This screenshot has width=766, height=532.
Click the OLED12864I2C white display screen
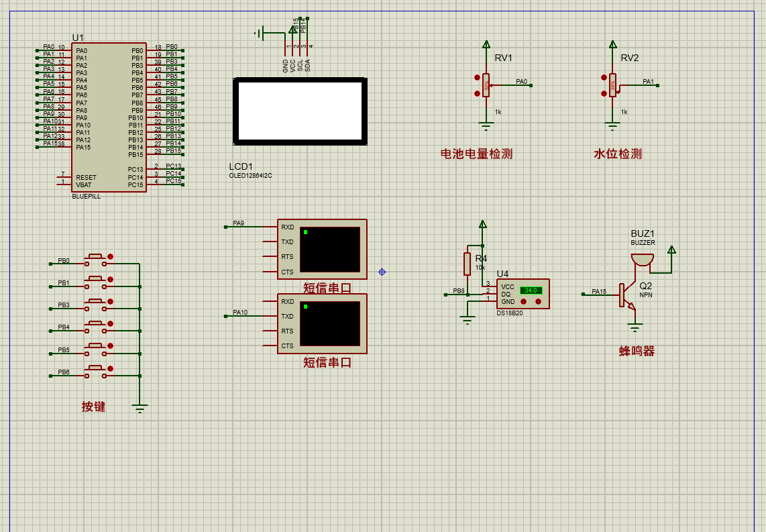pos(300,111)
